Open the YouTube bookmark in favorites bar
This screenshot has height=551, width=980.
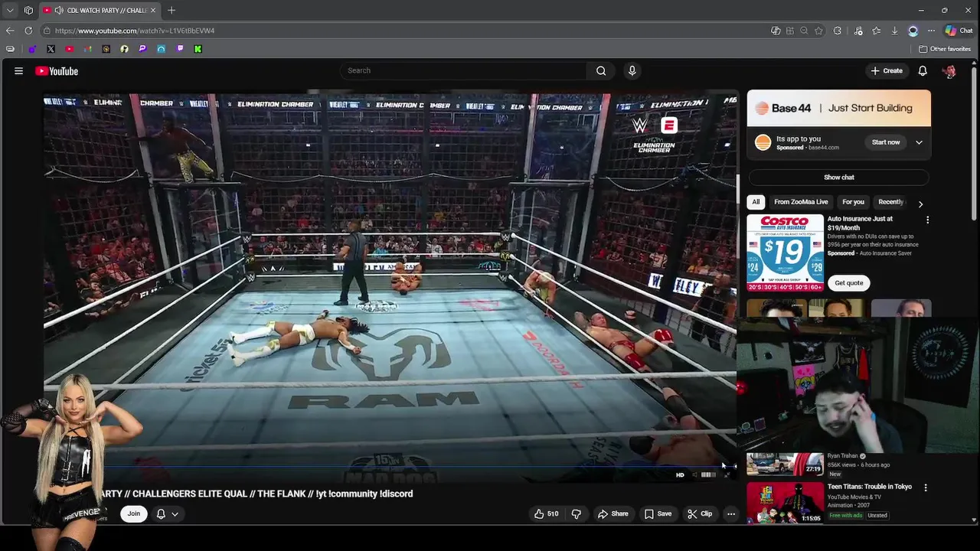click(x=69, y=49)
